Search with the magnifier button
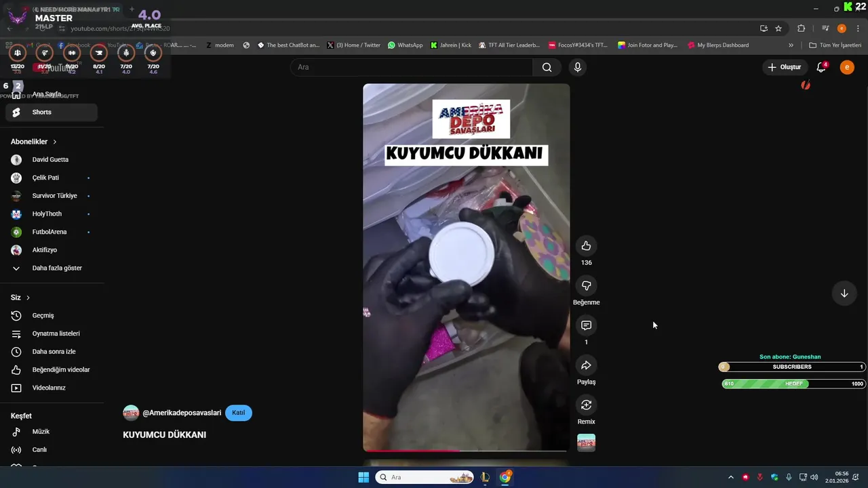Image resolution: width=868 pixels, height=488 pixels. (x=547, y=67)
